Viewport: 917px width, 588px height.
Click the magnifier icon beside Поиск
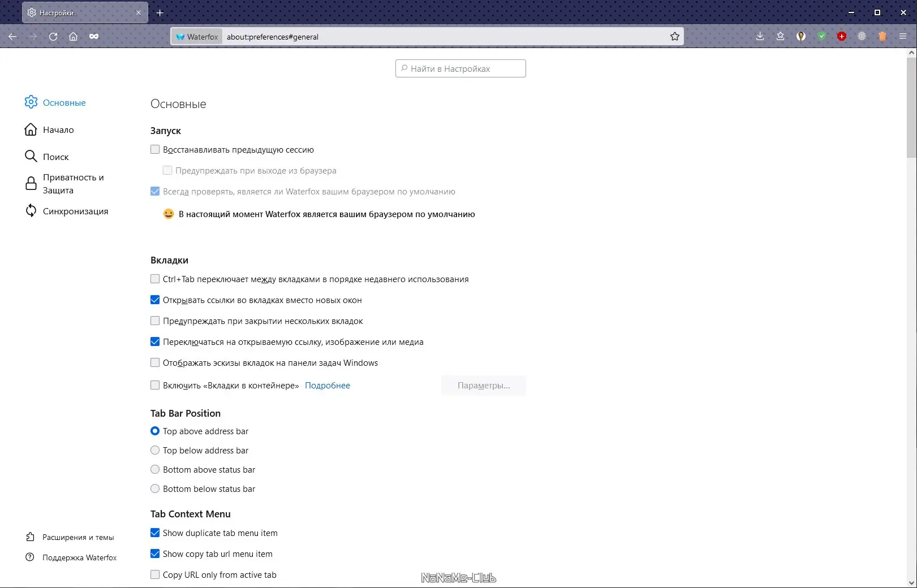pyautogui.click(x=31, y=157)
